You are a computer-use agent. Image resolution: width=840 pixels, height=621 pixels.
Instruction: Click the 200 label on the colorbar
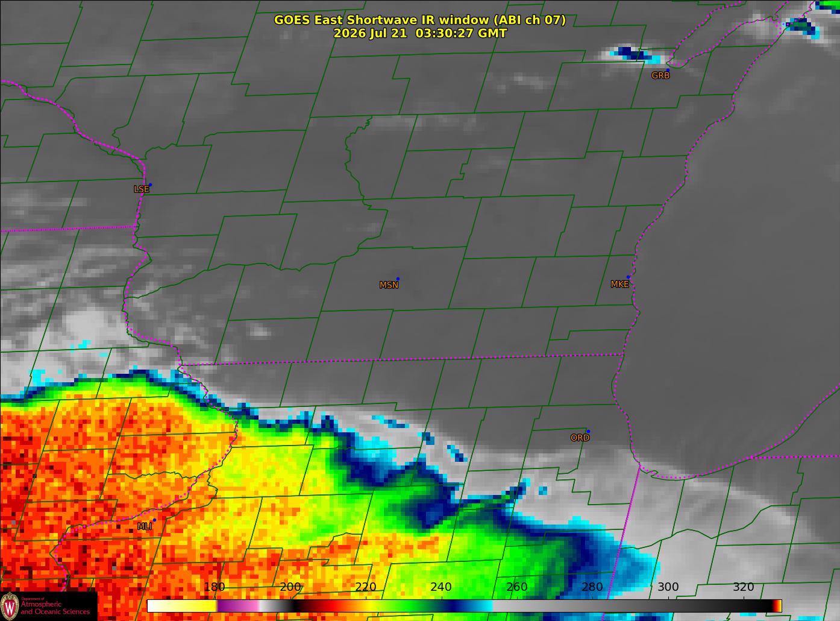[290, 587]
